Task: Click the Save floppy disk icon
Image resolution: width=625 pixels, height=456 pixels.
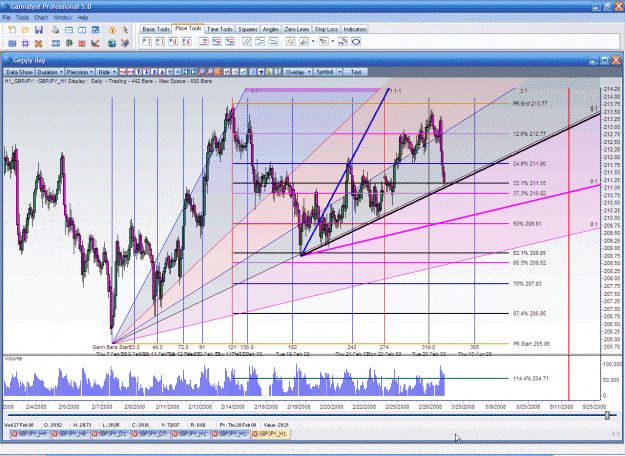Action: click(39, 30)
